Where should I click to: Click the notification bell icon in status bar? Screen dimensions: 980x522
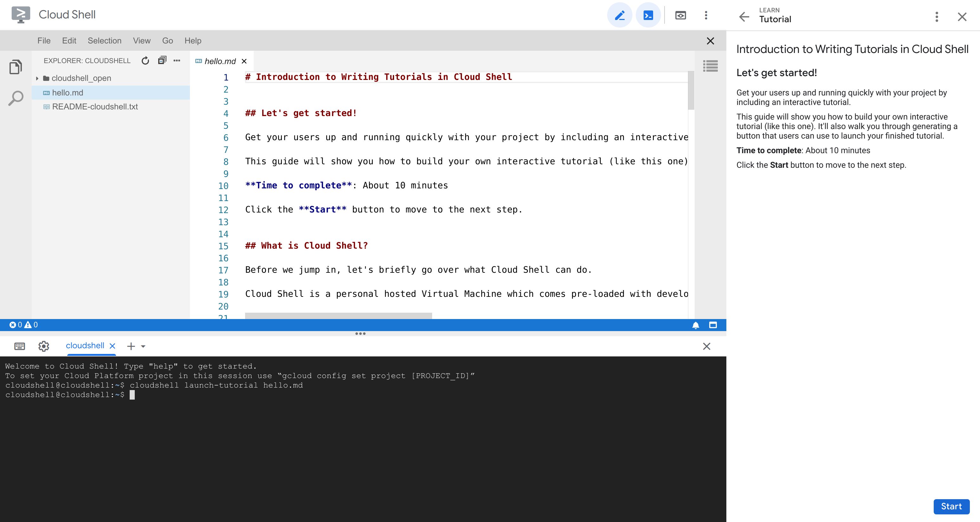click(696, 324)
